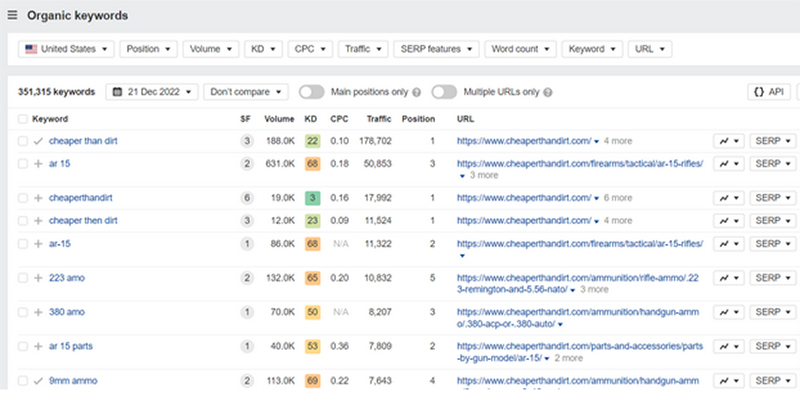Screen dimensions: 800x401
Task: Check the box for cheaper then dirt row
Action: 22,221
